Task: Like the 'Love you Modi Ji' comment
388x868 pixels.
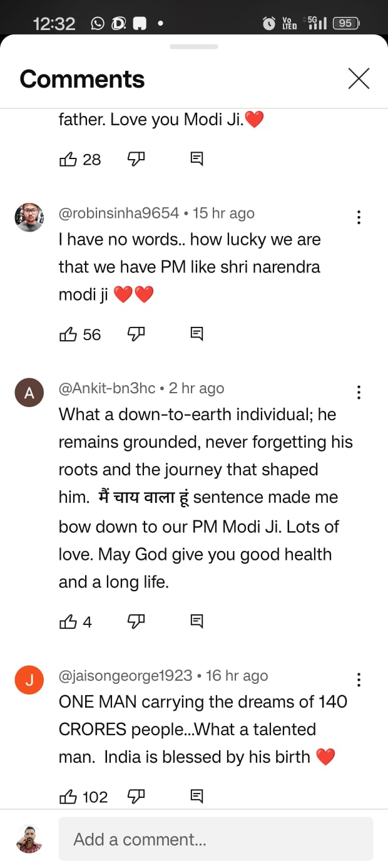Action: click(68, 159)
